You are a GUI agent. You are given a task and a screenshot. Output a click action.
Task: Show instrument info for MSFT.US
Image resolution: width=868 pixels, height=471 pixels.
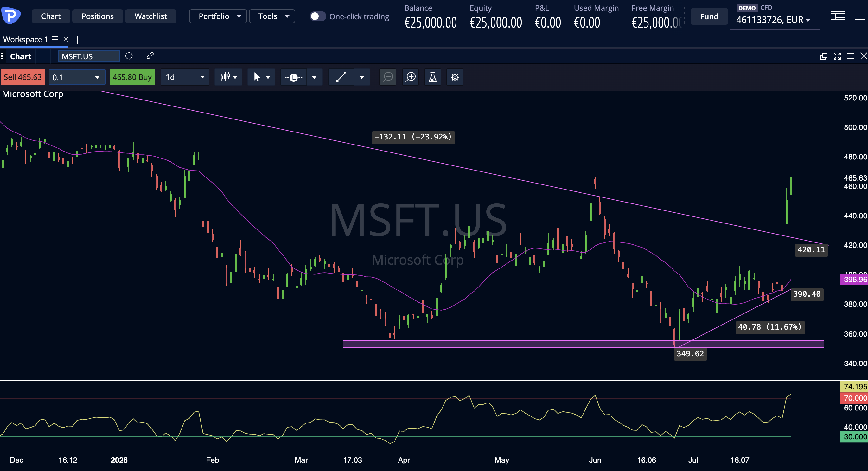pos(129,56)
